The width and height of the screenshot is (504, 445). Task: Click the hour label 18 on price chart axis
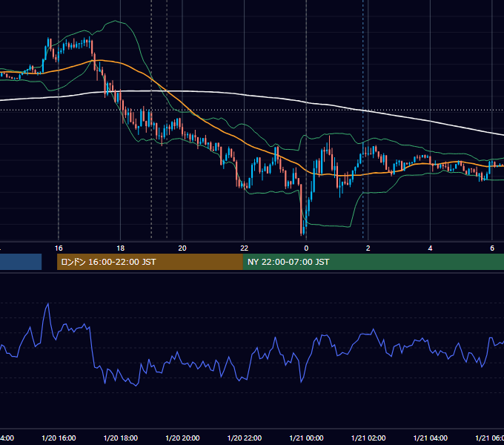[121, 248]
